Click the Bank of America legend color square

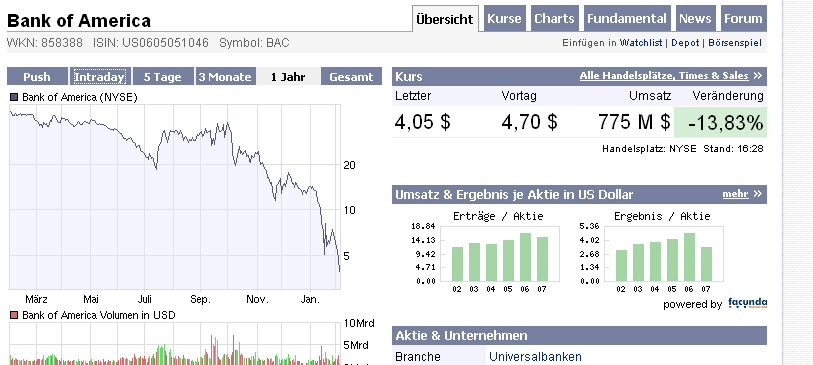(x=14, y=97)
